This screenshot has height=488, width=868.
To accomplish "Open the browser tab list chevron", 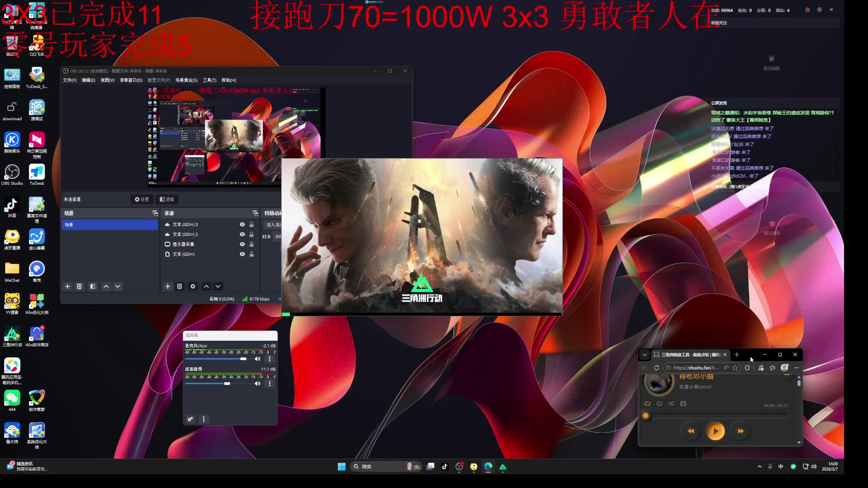I will click(645, 355).
